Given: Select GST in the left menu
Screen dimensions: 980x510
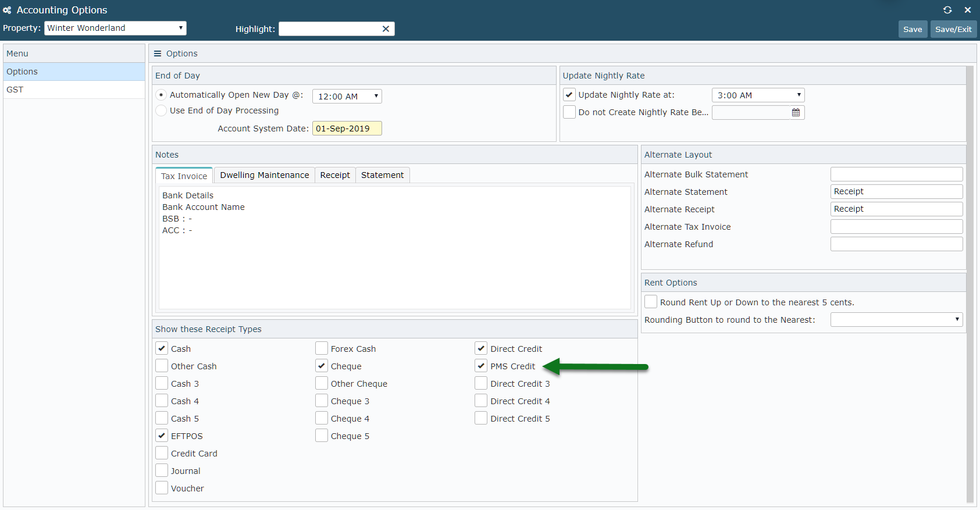Looking at the screenshot, I should point(74,90).
